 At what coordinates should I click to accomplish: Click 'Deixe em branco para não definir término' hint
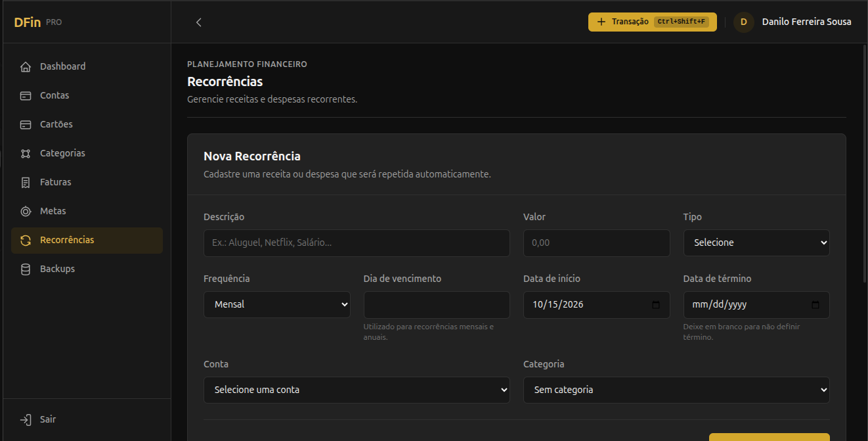pos(741,332)
